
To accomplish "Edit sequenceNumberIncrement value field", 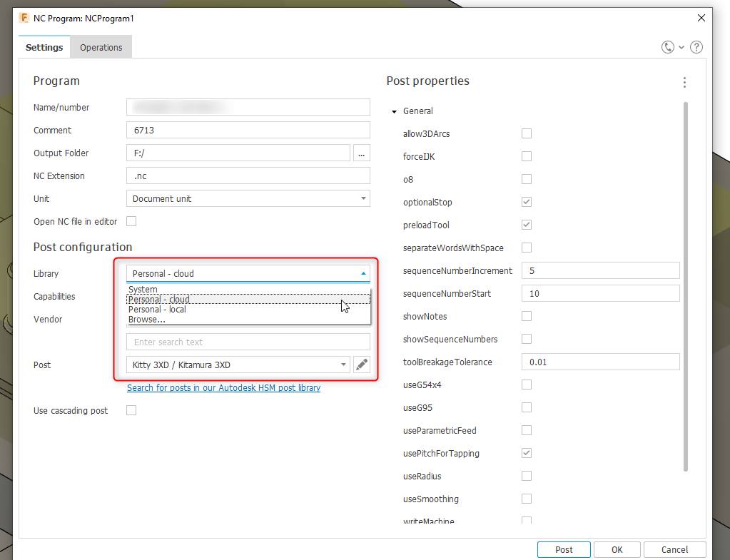I will click(601, 270).
